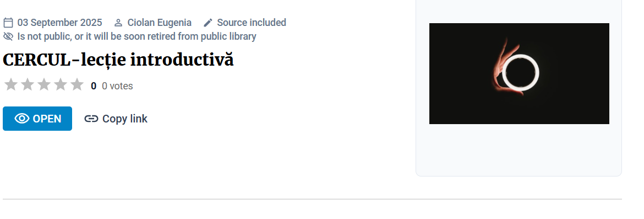Click the person icon before Ciolan Eugenia
The width and height of the screenshot is (644, 219).
pyautogui.click(x=118, y=23)
